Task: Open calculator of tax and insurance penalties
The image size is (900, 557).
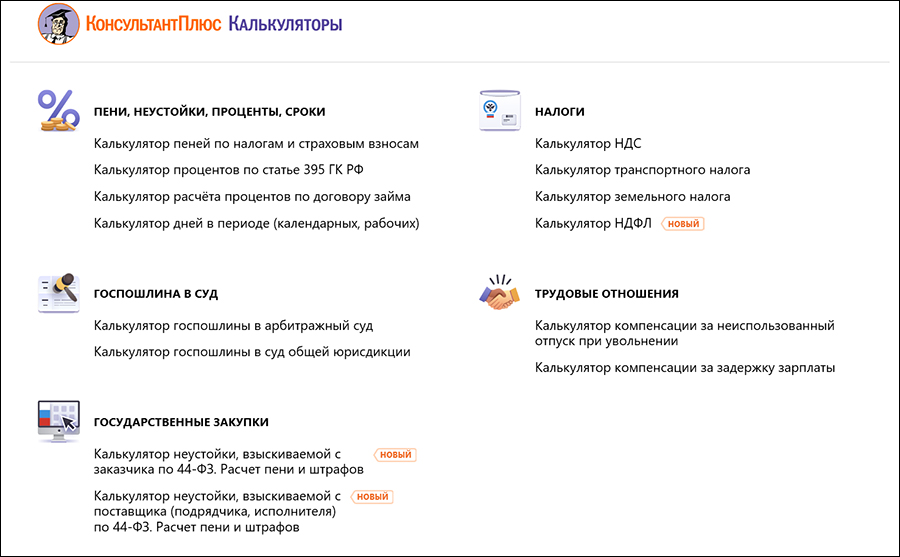Action: pyautogui.click(x=256, y=144)
